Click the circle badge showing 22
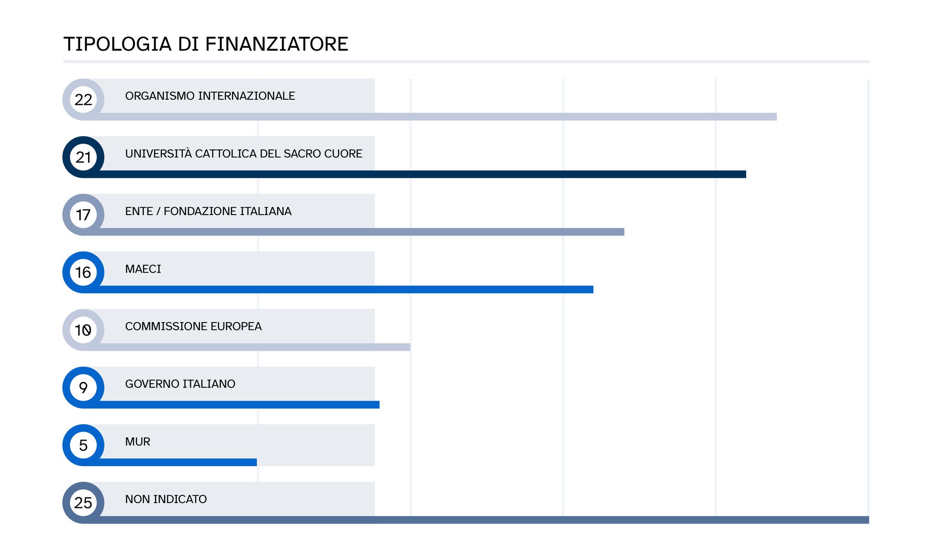Viewport: 934px width, 560px height. pos(83,99)
